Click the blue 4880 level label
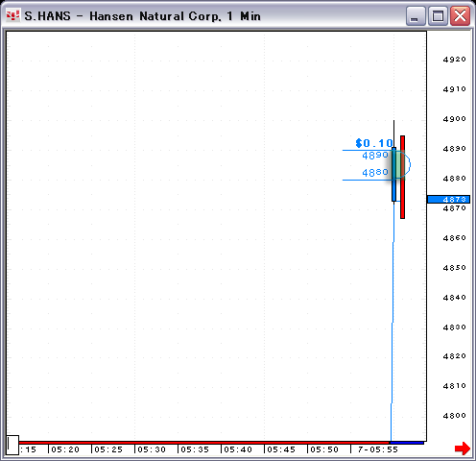 tap(375, 173)
